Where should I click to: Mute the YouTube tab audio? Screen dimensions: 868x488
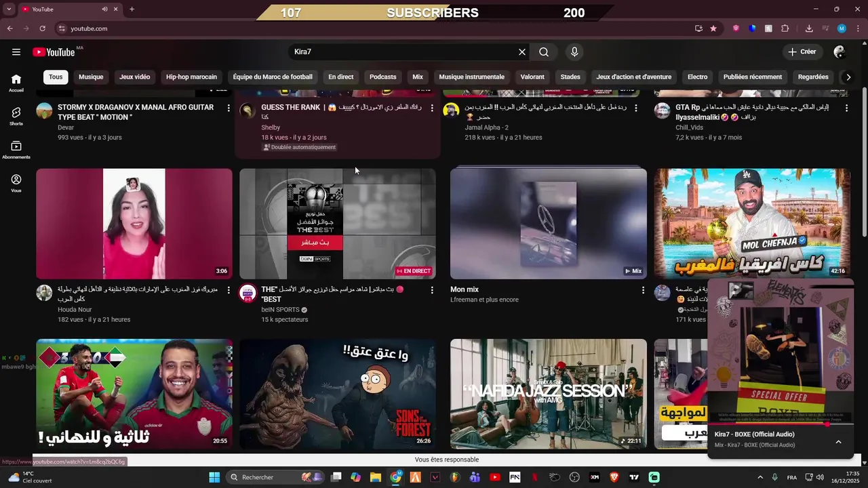[104, 9]
